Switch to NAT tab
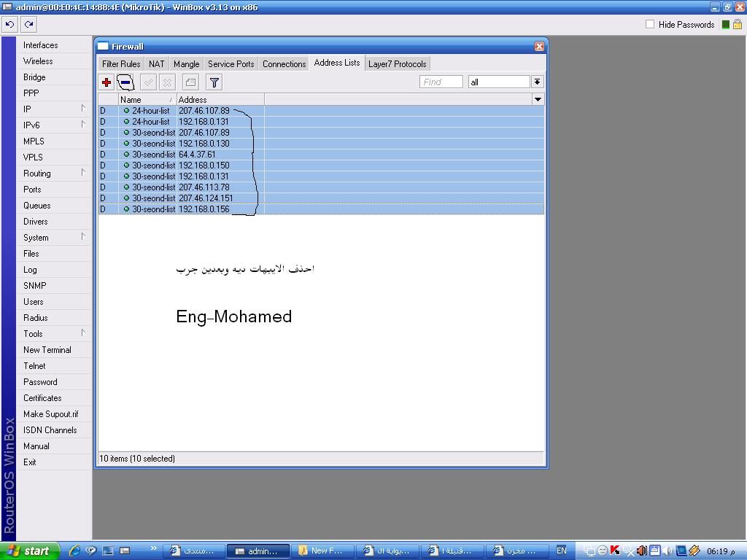This screenshot has height=560, width=747. click(156, 64)
